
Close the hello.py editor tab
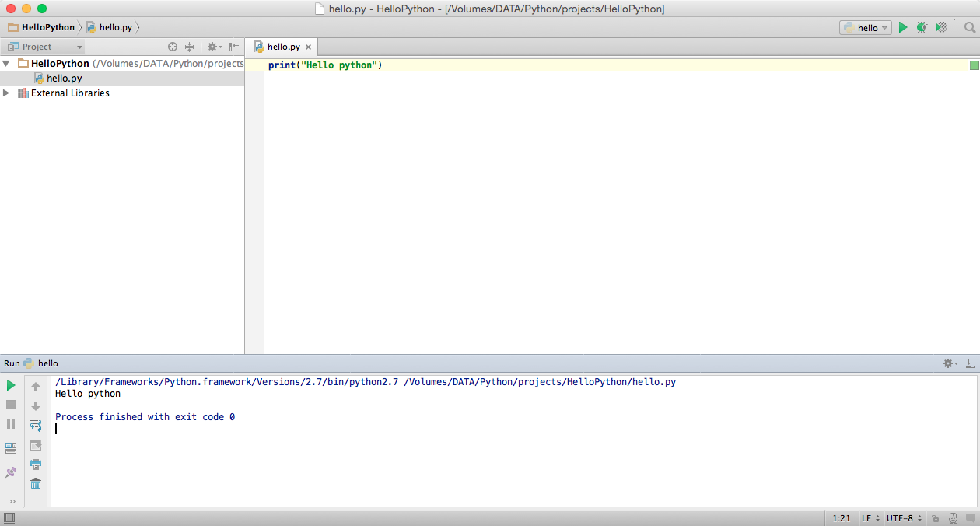pyautogui.click(x=309, y=47)
